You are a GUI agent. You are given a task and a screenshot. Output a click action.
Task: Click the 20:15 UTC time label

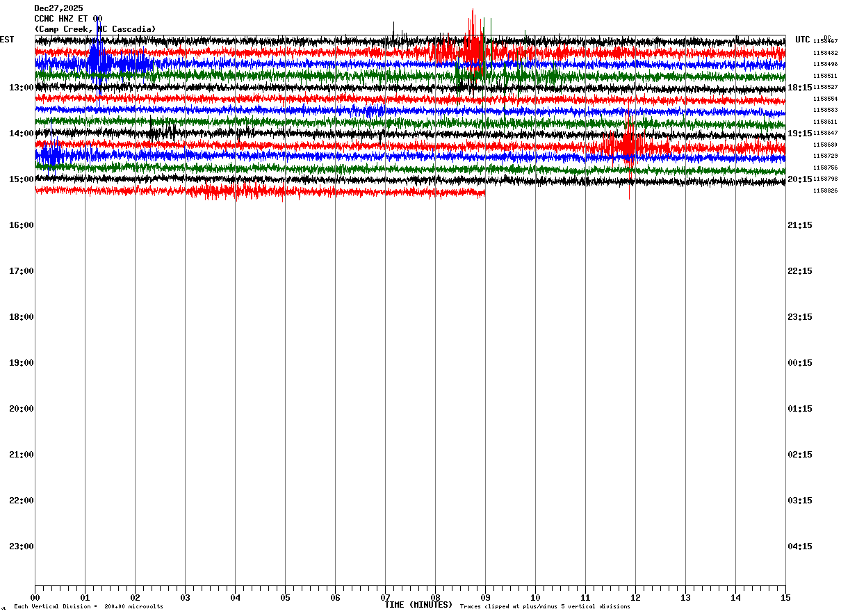[x=800, y=179]
